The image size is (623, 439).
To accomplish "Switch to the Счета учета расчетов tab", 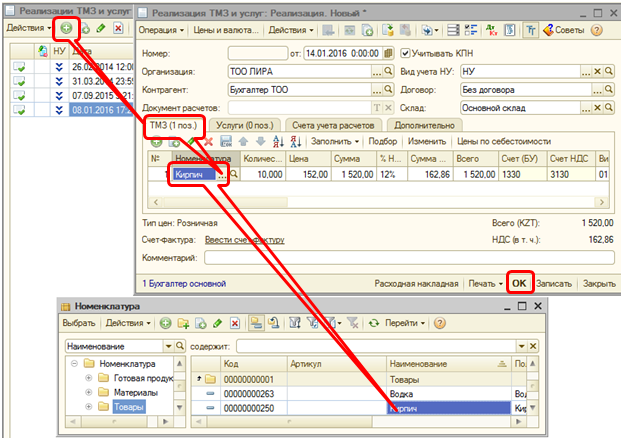I will (x=333, y=126).
